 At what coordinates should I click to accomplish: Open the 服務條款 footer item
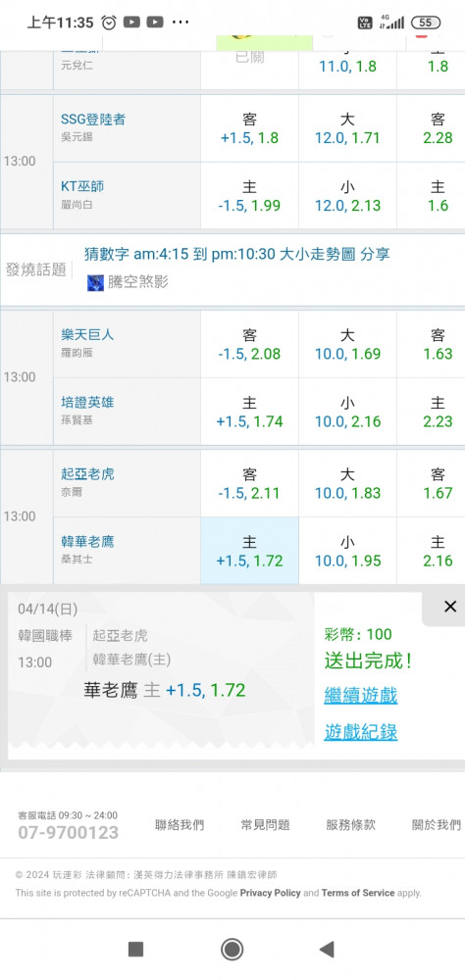coord(350,825)
